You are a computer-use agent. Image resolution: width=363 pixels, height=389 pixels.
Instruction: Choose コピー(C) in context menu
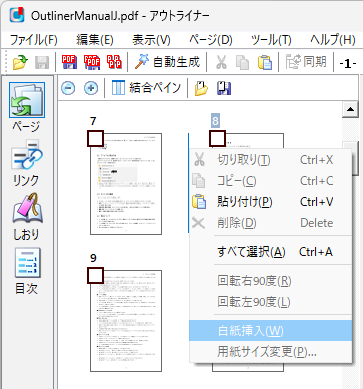(x=270, y=181)
